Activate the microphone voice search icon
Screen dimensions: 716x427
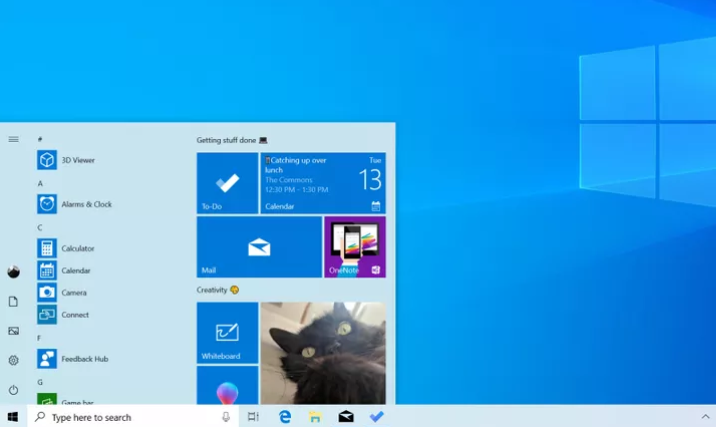226,416
